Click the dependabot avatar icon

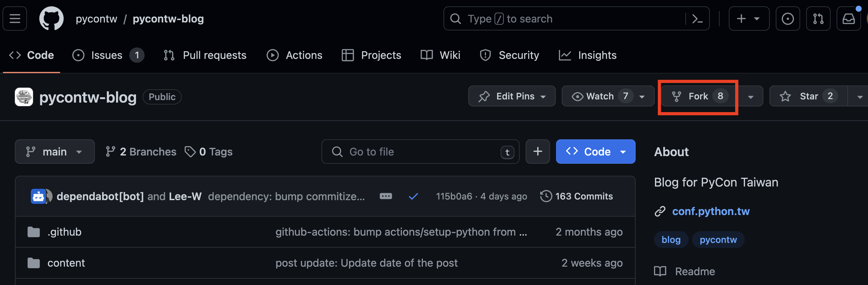tap(38, 196)
